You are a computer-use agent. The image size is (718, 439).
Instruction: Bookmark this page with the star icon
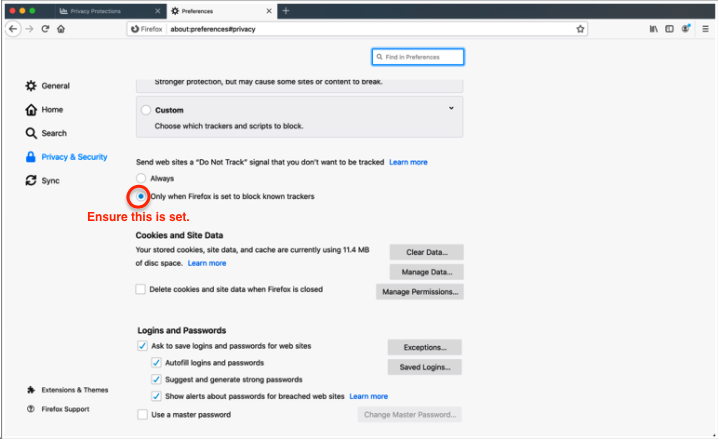(580, 29)
